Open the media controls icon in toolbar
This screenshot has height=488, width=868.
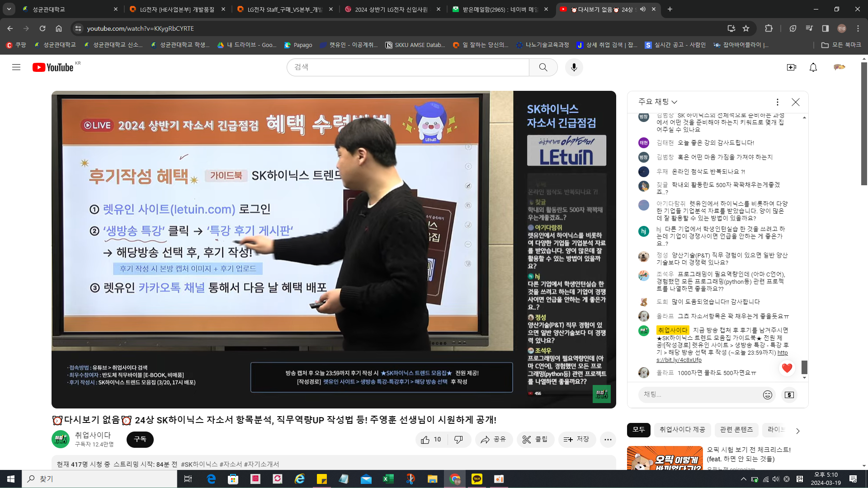point(809,28)
